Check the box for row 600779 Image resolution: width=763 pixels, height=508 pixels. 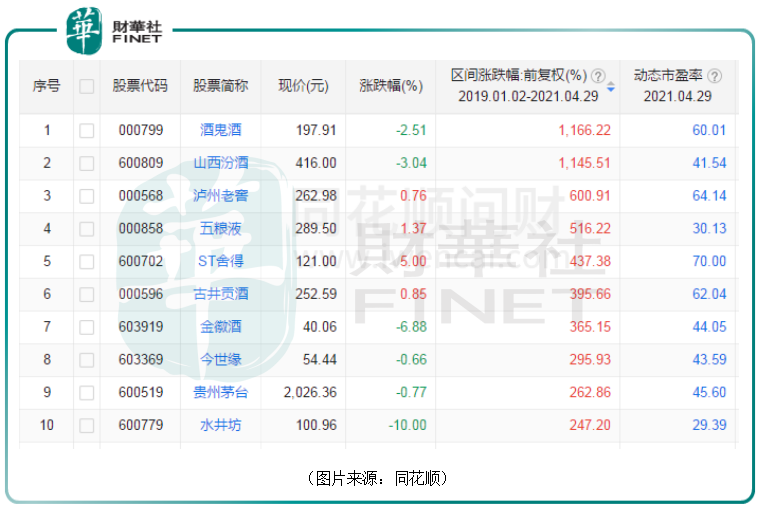(87, 425)
